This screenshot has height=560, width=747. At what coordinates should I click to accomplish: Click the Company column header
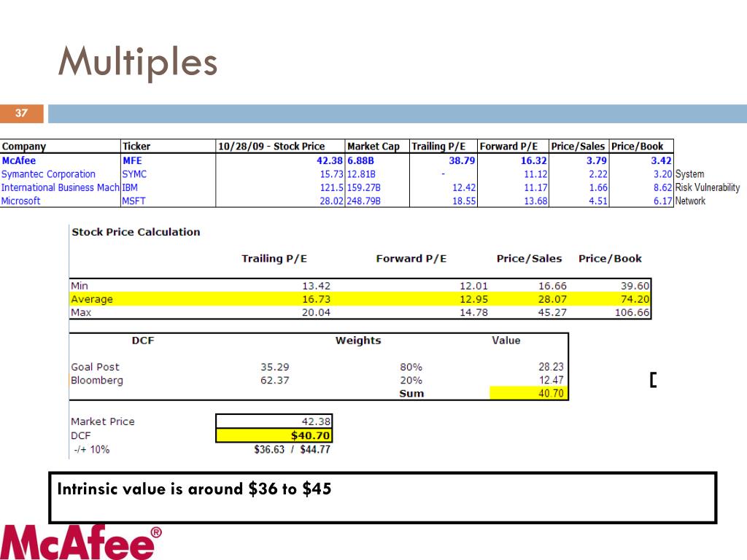(24, 146)
